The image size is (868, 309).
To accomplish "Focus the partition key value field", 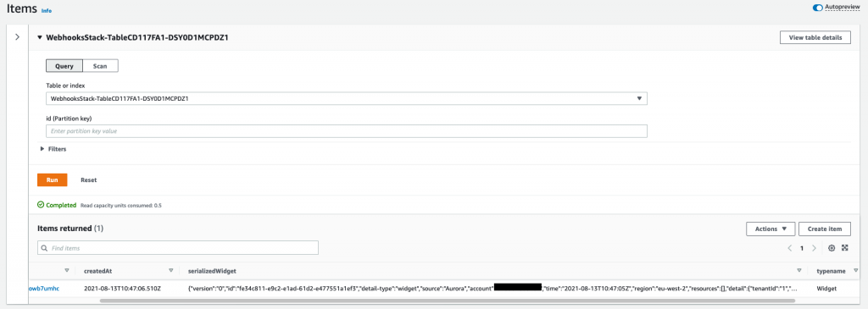I will [x=347, y=131].
